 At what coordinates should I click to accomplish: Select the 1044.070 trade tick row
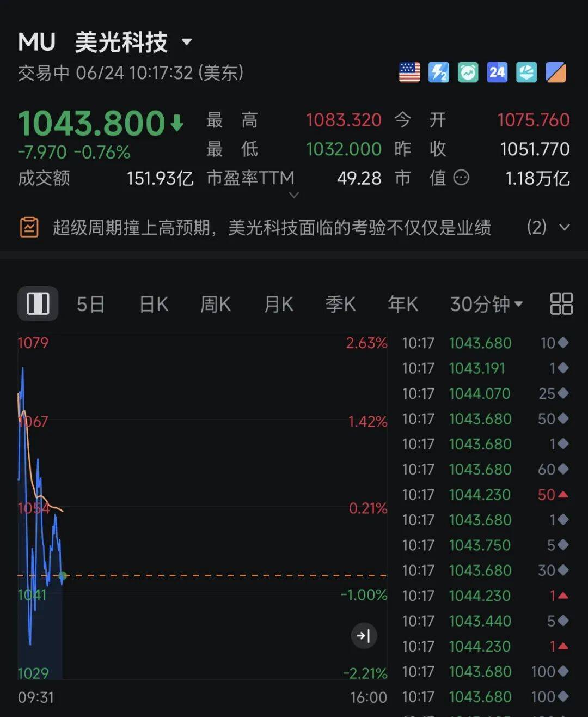click(x=486, y=393)
